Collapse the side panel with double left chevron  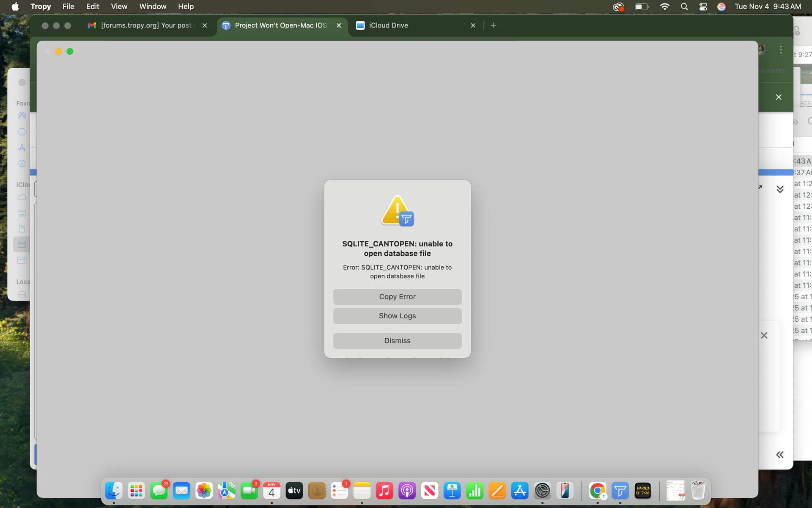pos(780,455)
